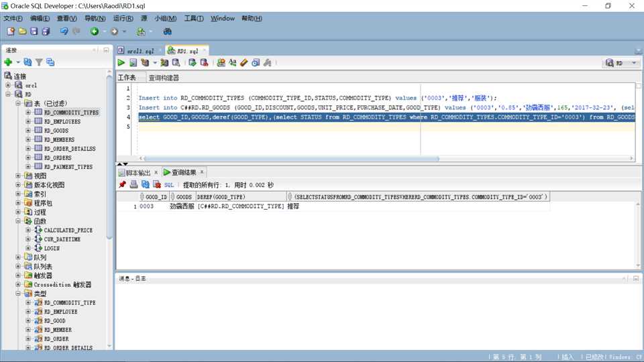Image resolution: width=644 pixels, height=362 pixels.
Task: Close the RD1.sql editor tab
Action: pyautogui.click(x=204, y=50)
